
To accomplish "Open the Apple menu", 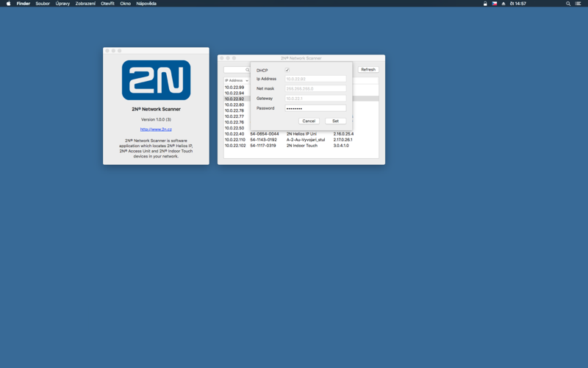I will click(8, 4).
